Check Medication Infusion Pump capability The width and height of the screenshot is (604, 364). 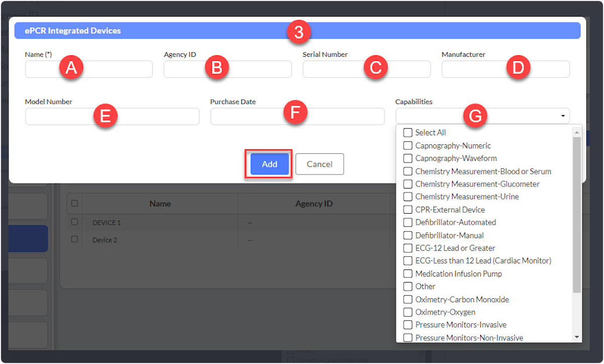408,274
